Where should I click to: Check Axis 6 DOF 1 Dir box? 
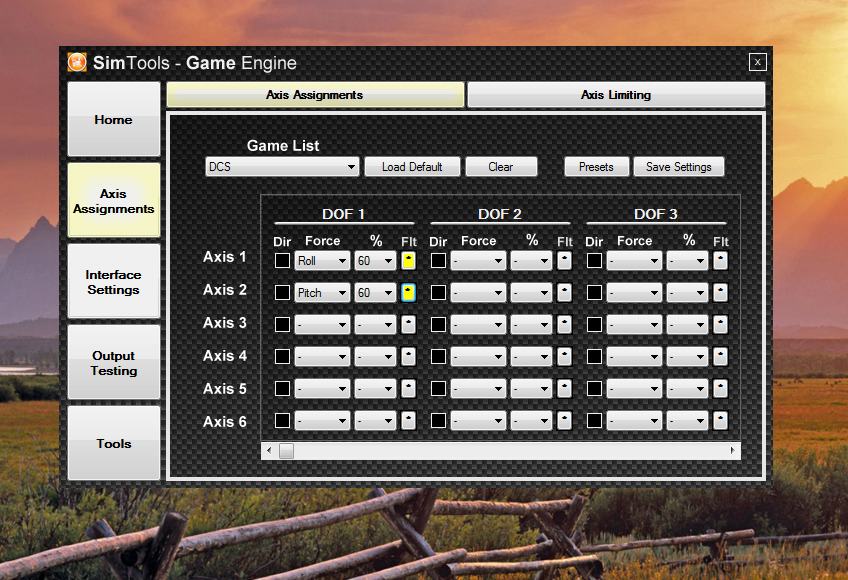coord(282,420)
